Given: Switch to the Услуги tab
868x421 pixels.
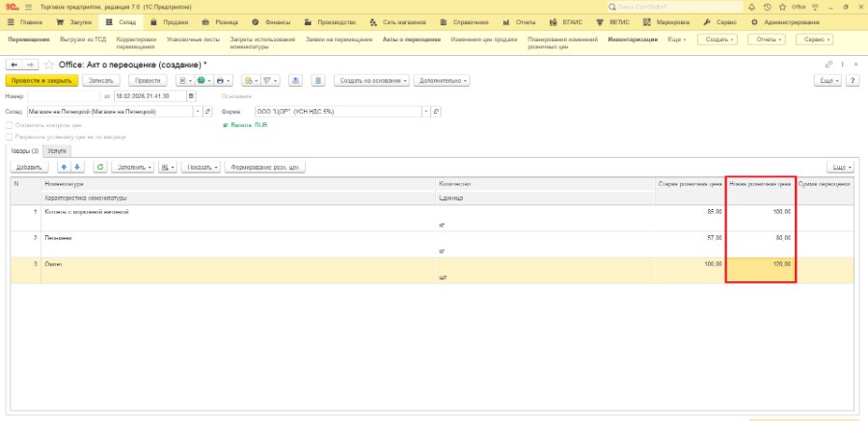Looking at the screenshot, I should [x=57, y=150].
